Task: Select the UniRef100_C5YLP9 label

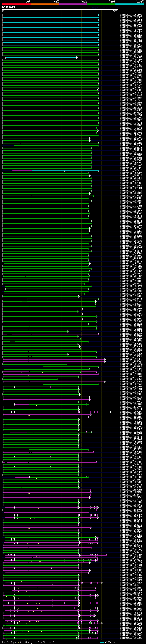Action: pos(131,412)
